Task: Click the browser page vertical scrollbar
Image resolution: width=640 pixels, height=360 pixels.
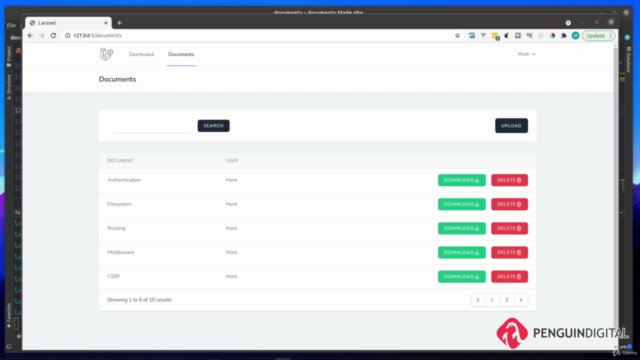Action: coord(616,196)
